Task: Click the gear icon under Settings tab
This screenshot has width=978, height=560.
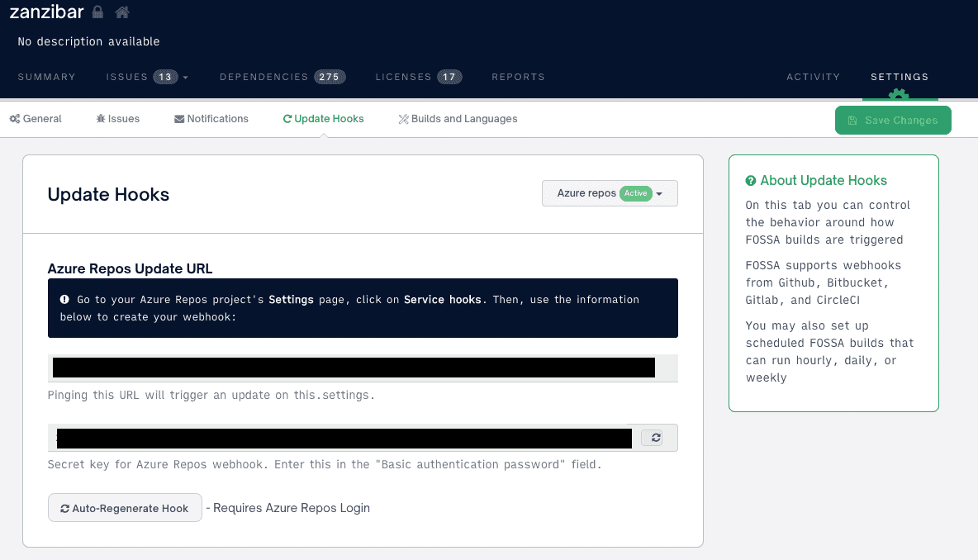Action: [x=898, y=93]
